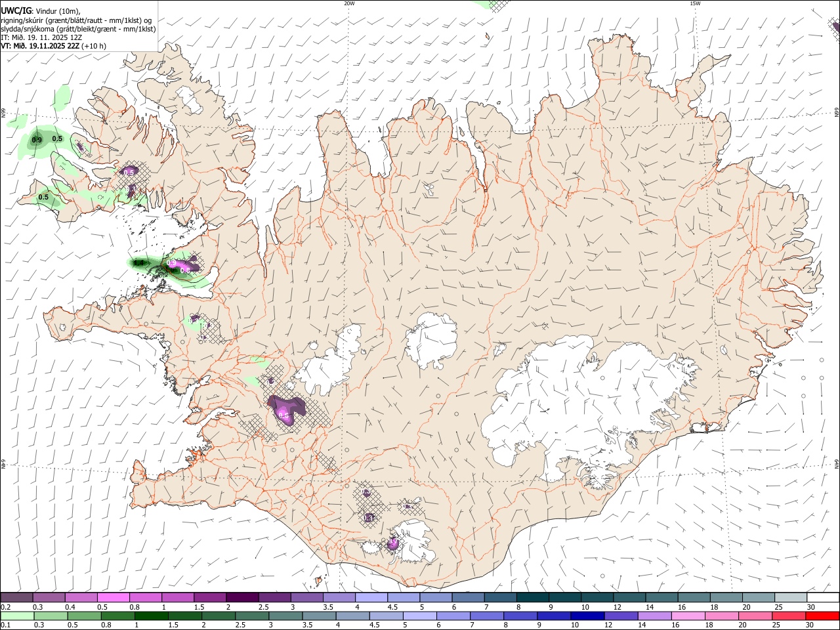Image resolution: width=840 pixels, height=630 pixels.
Task: Click the white 30 swatch on the snow scale
Action: (x=822, y=597)
